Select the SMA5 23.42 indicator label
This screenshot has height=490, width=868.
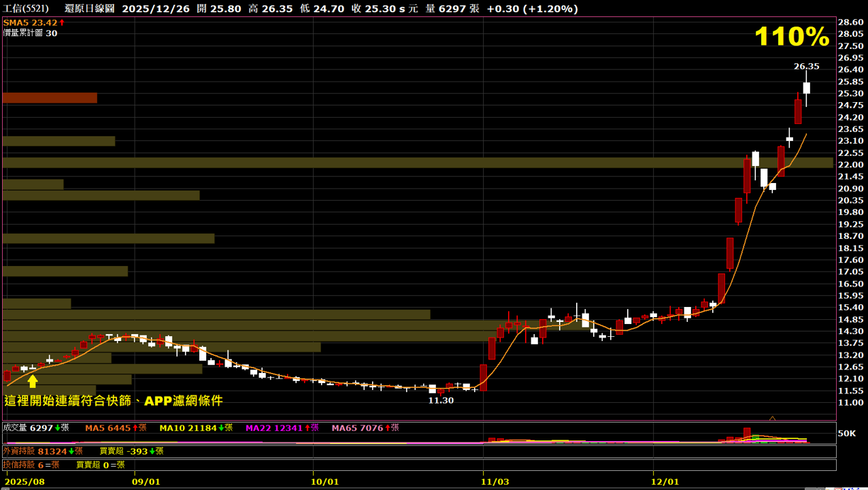point(34,22)
